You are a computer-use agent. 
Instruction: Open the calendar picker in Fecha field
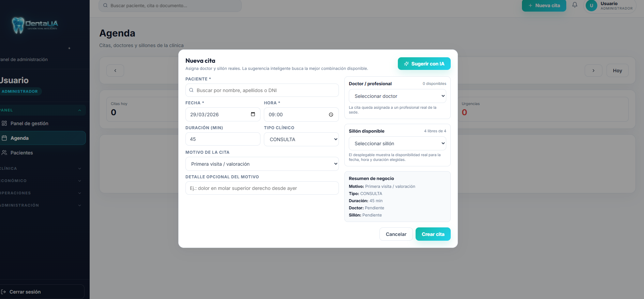point(253,115)
